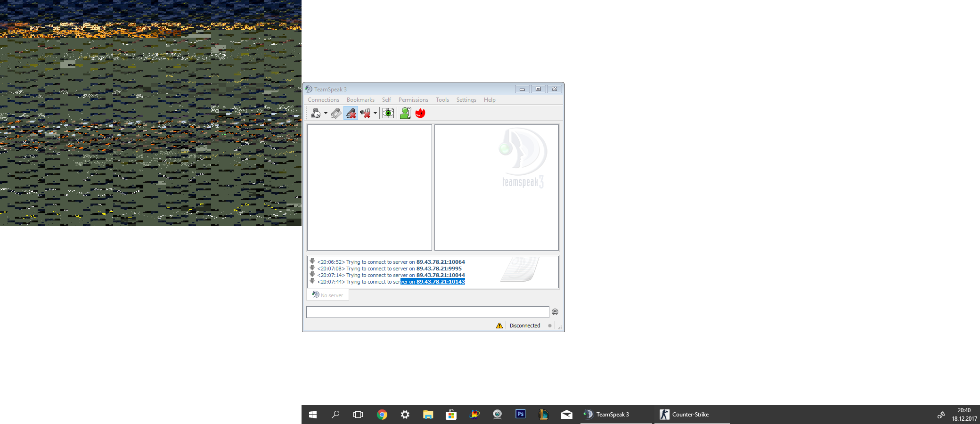Select the No server chat tab

pyautogui.click(x=328, y=295)
